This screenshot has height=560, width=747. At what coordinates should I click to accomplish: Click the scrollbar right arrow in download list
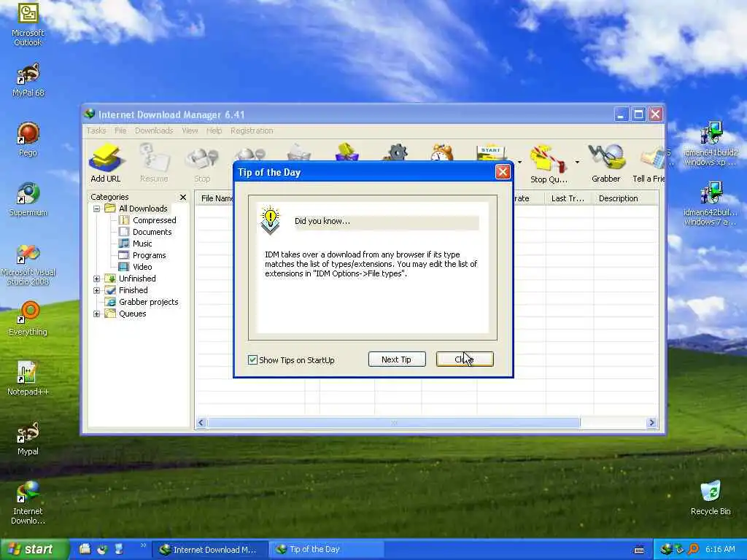pos(651,422)
